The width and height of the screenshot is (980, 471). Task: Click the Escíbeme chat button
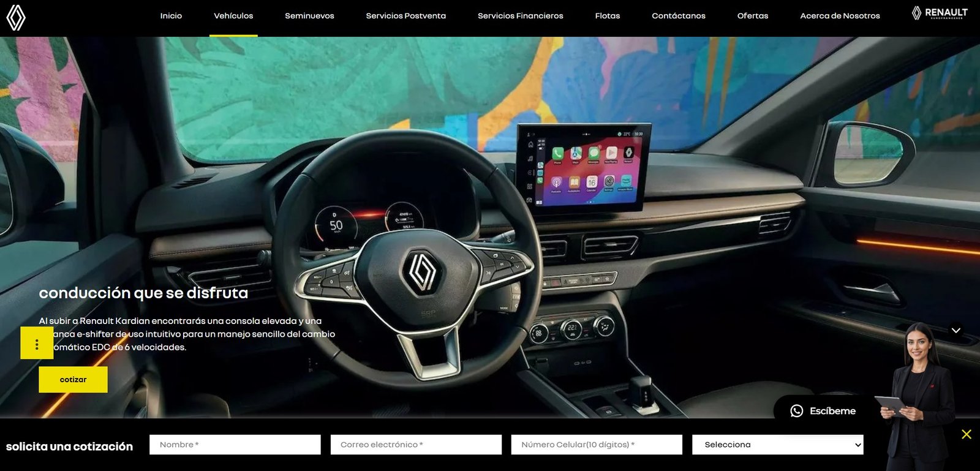point(824,411)
